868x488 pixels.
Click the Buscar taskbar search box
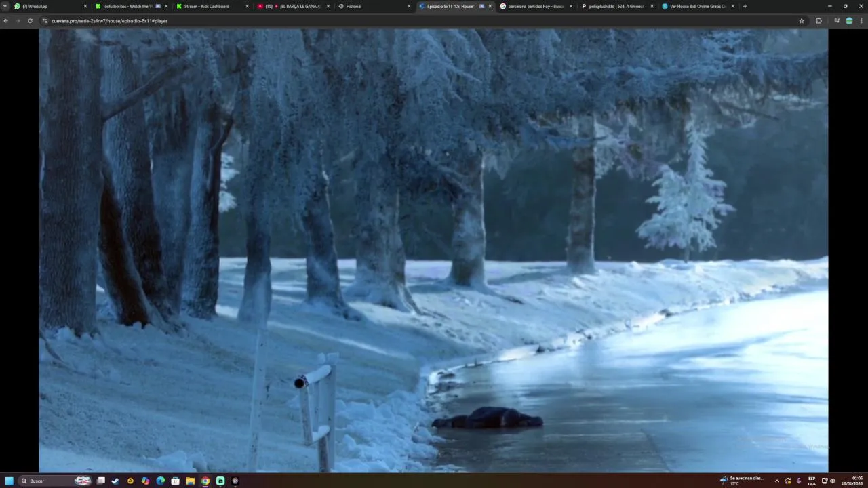[x=56, y=481]
